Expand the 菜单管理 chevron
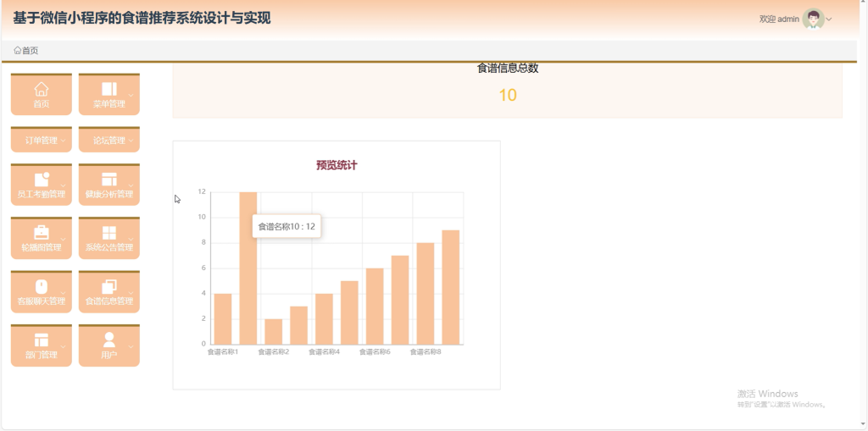 click(x=131, y=95)
